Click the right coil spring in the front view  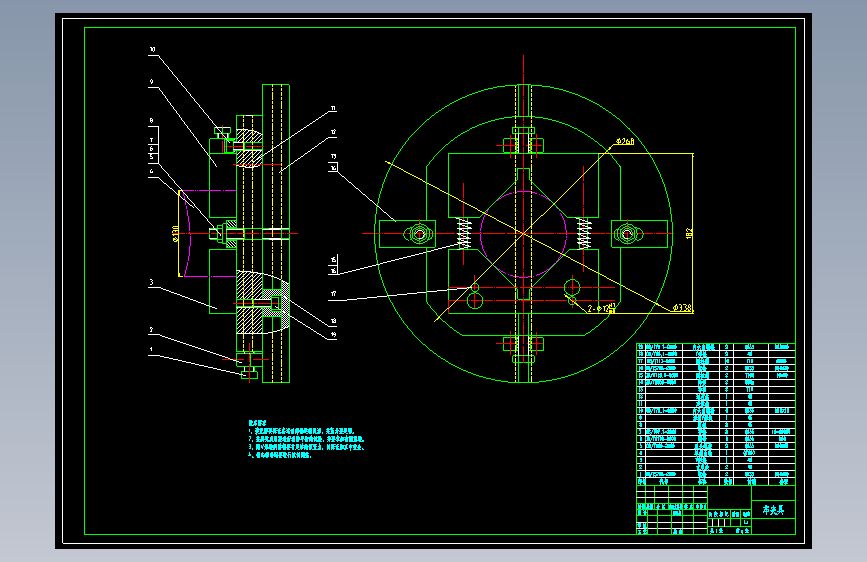click(x=584, y=233)
